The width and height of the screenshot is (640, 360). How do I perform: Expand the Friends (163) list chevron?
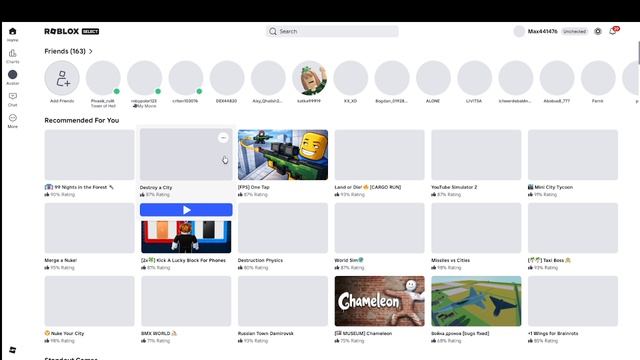91,51
